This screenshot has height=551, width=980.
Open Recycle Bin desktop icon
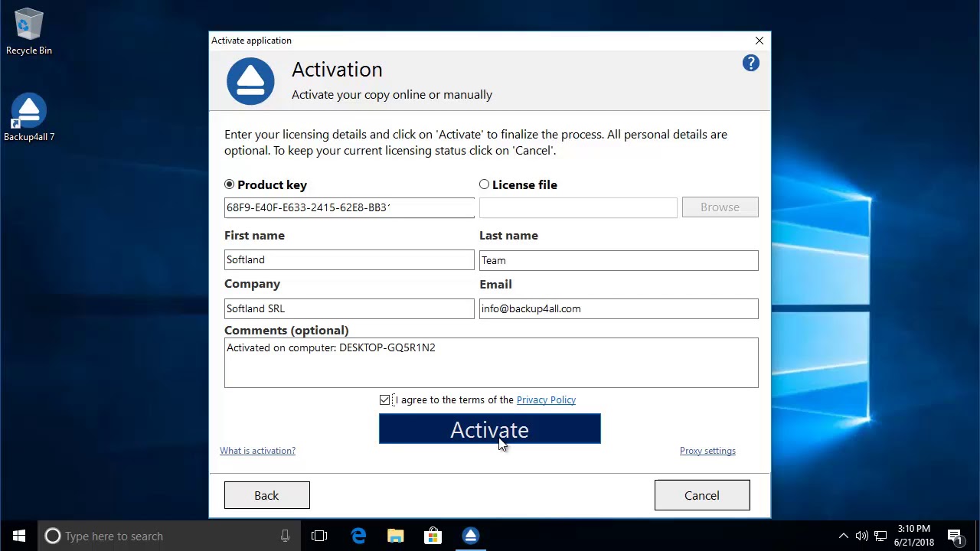pos(29,32)
